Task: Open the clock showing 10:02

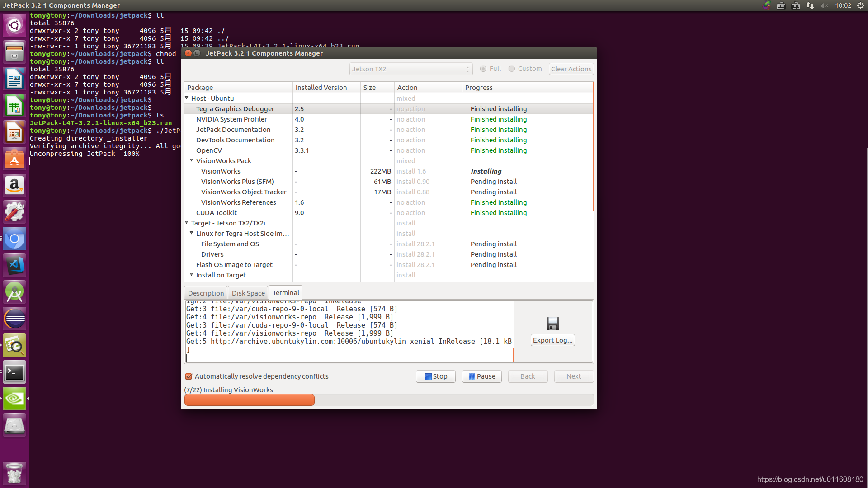Action: pyautogui.click(x=843, y=5)
